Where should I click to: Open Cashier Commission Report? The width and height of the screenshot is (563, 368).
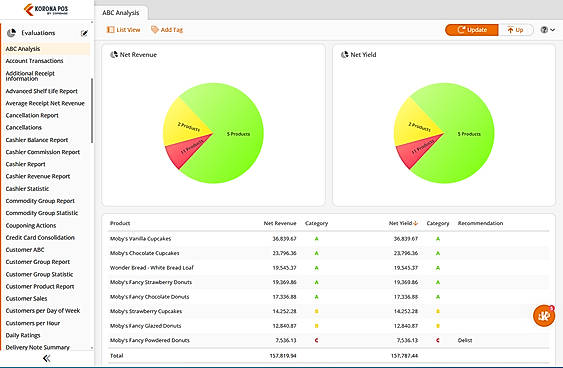43,152
